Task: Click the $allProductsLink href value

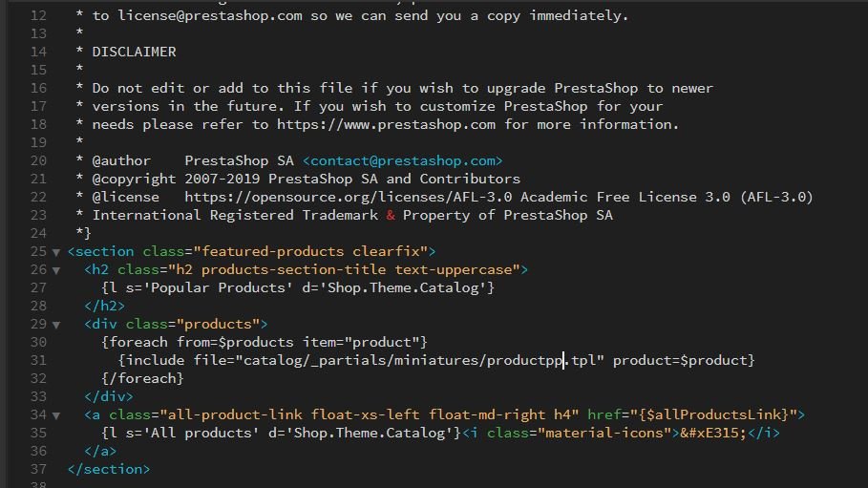Action: (x=713, y=414)
